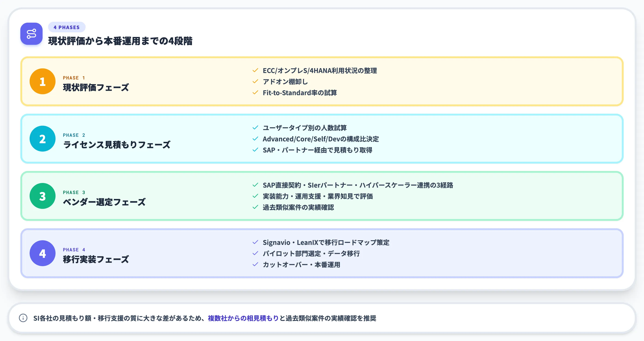This screenshot has height=341, width=644.
Task: Click checkmark beside パイロット部門選定・データ移行
Action: [x=255, y=253]
